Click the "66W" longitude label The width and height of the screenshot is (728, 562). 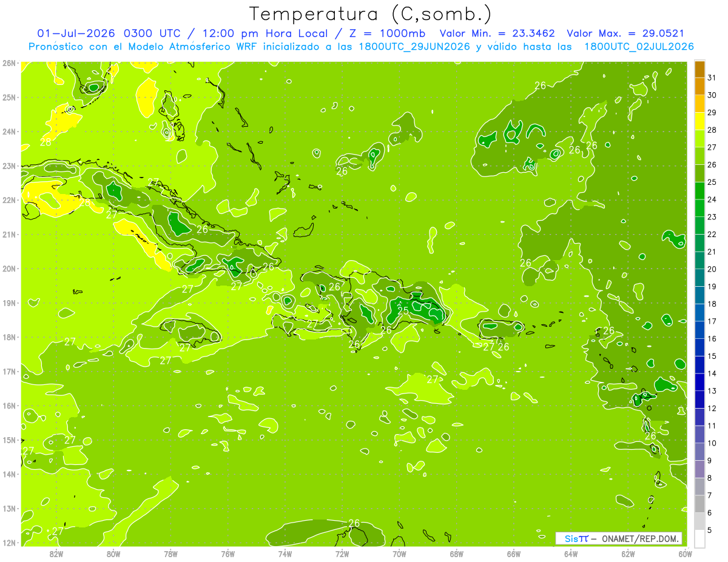pyautogui.click(x=513, y=554)
